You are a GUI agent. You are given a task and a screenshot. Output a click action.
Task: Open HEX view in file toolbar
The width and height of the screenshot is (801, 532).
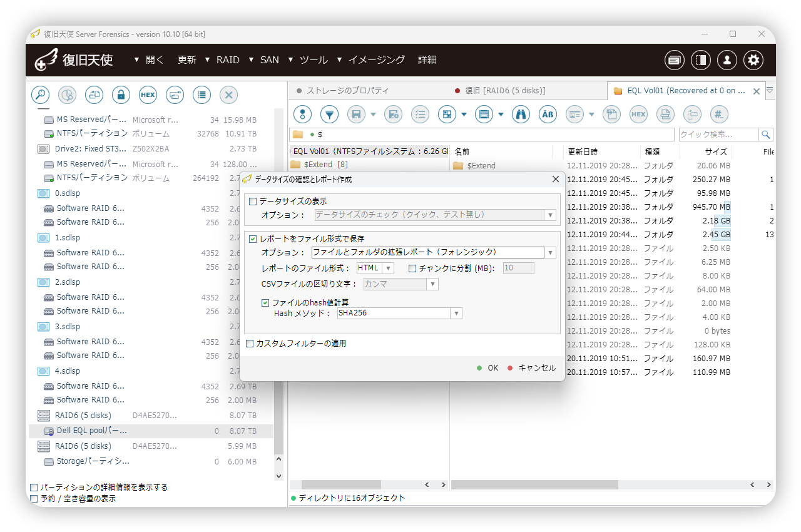click(638, 115)
